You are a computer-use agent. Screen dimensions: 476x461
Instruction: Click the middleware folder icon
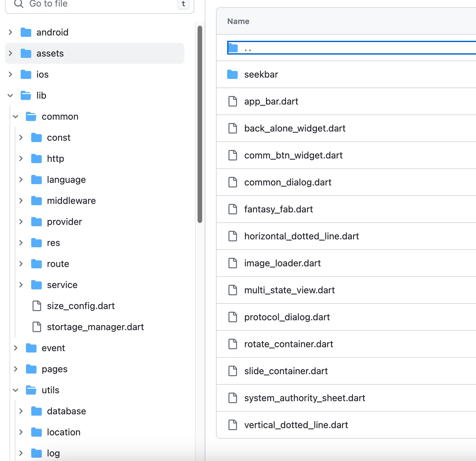(x=36, y=201)
